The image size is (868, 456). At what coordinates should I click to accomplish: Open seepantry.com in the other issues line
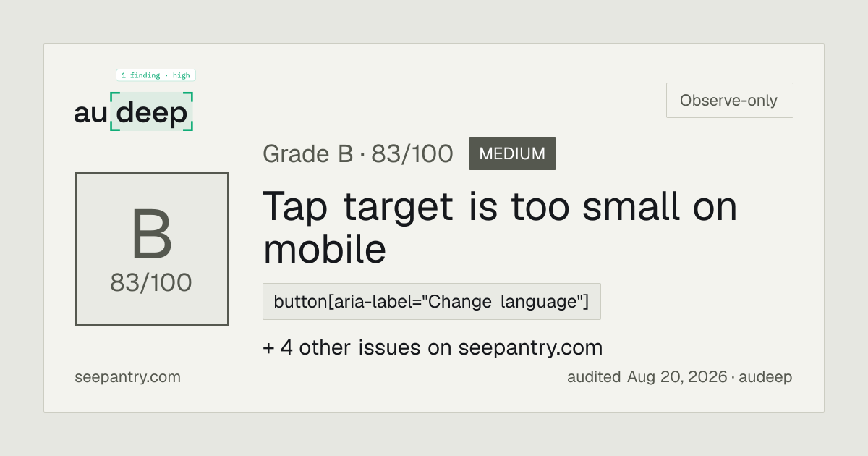tap(530, 348)
